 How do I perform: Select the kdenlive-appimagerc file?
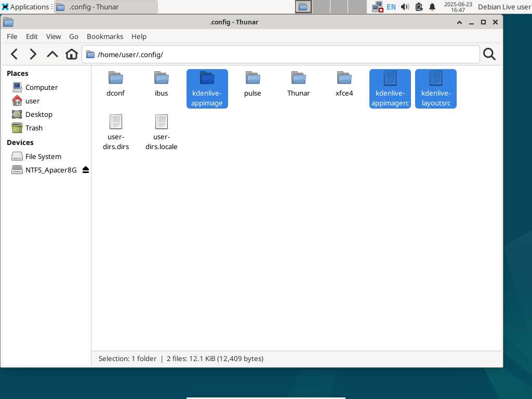click(x=390, y=89)
